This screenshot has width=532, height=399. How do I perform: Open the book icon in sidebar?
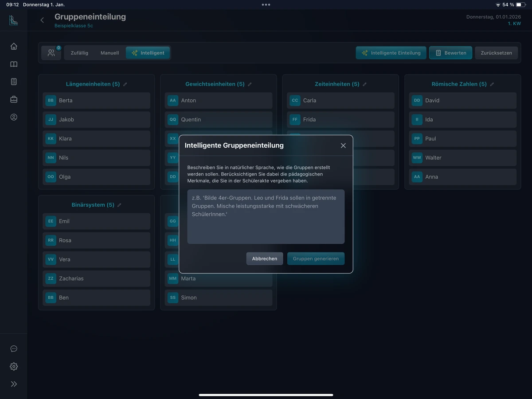pos(14,64)
